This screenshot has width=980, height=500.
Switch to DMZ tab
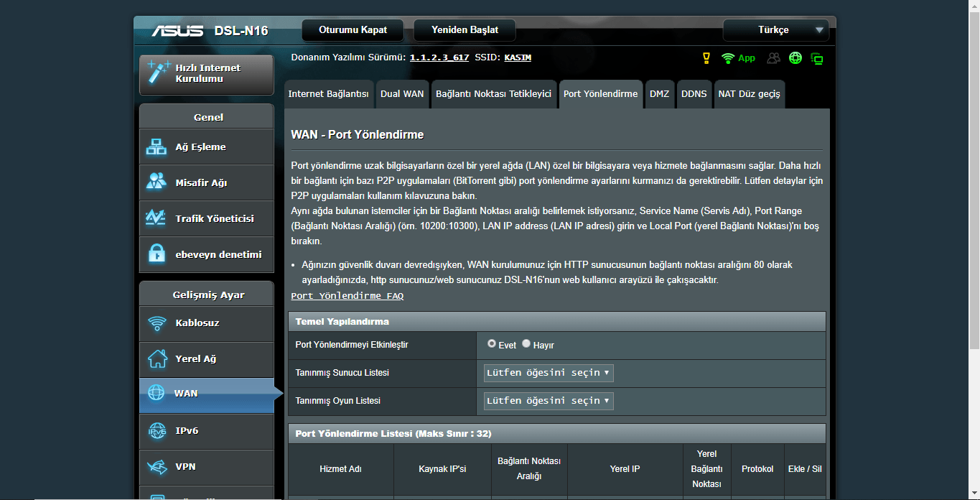[x=660, y=94]
